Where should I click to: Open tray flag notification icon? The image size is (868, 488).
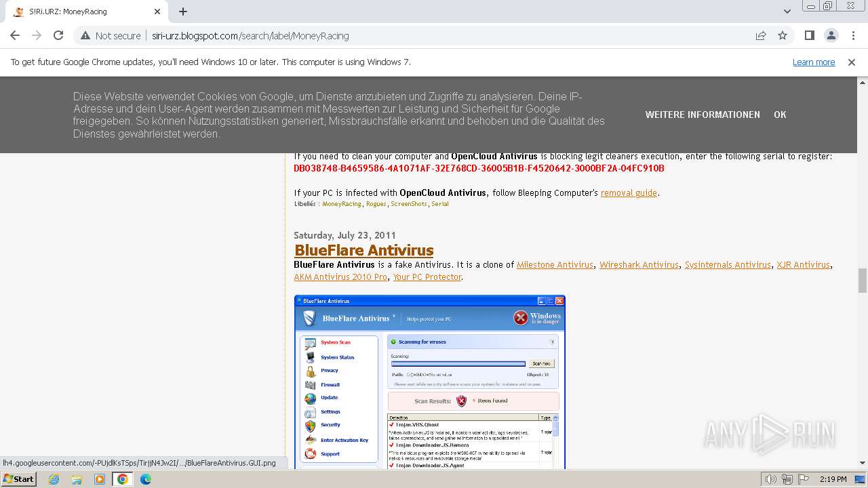[x=804, y=479]
